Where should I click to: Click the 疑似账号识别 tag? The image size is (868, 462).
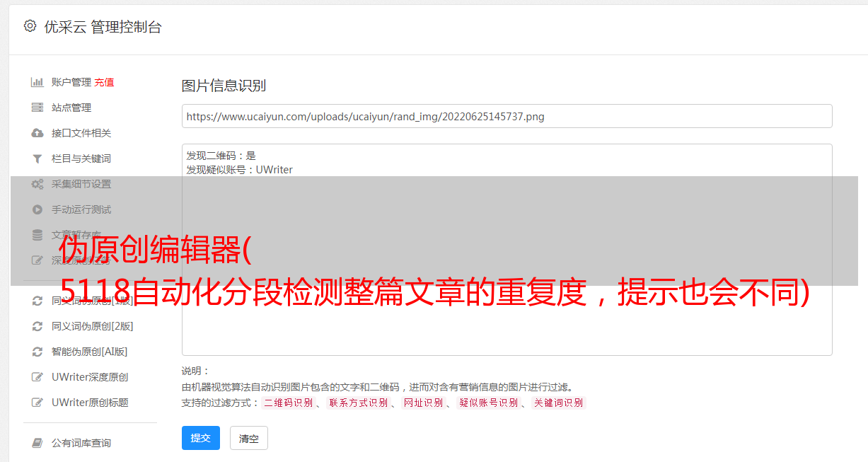489,403
